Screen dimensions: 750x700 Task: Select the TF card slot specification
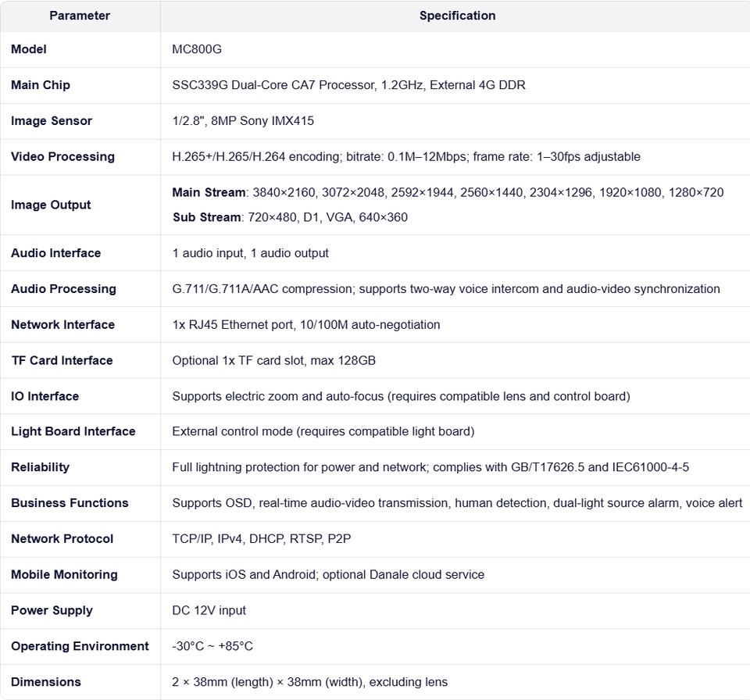(274, 361)
